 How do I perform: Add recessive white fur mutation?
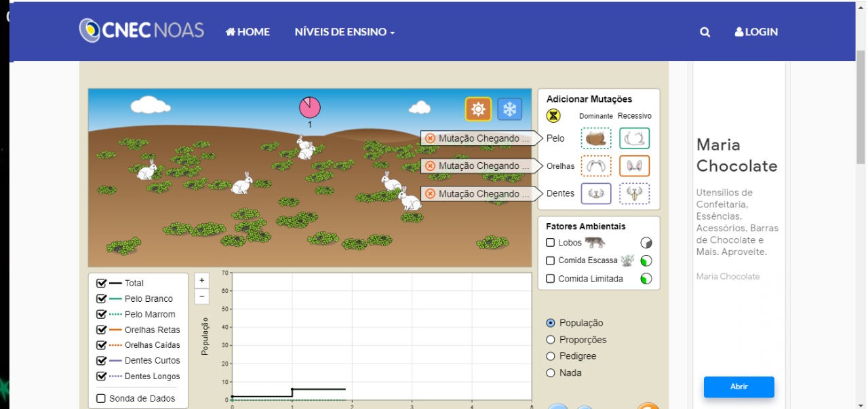[635, 138]
